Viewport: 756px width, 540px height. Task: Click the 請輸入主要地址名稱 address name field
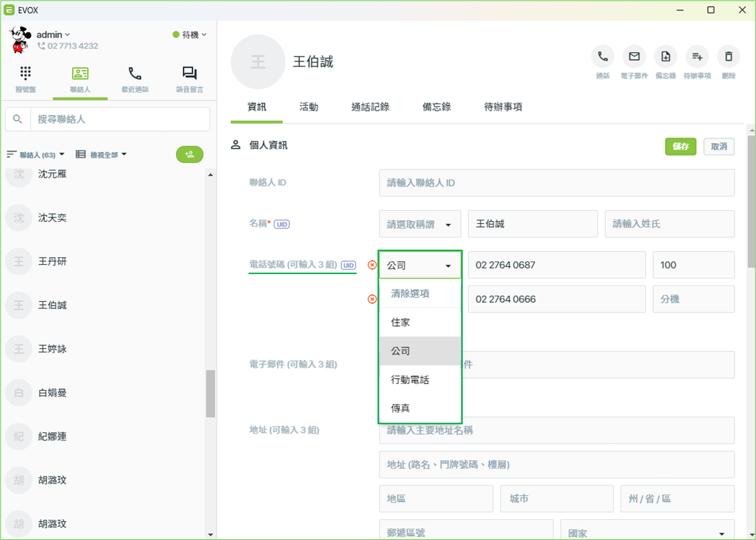(556, 430)
